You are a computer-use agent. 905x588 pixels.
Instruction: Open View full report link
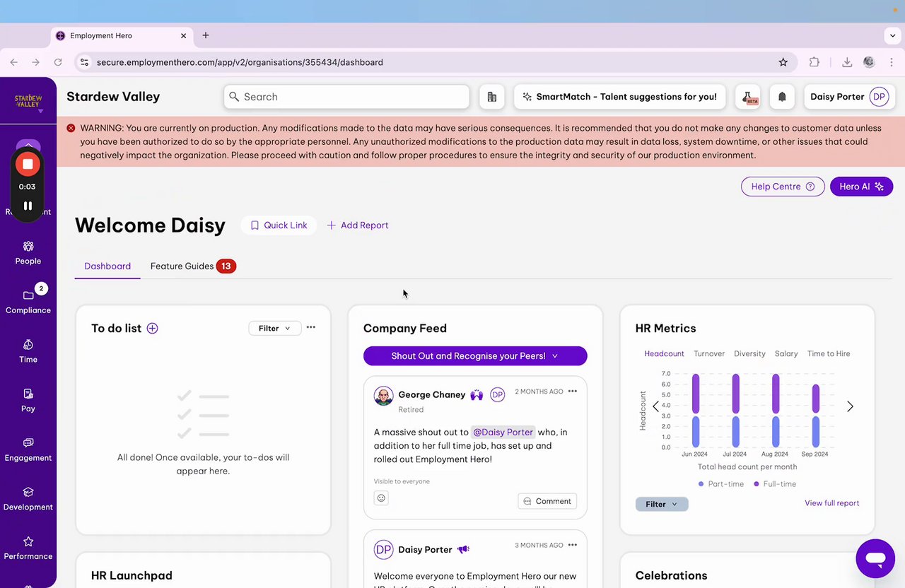[x=832, y=503]
